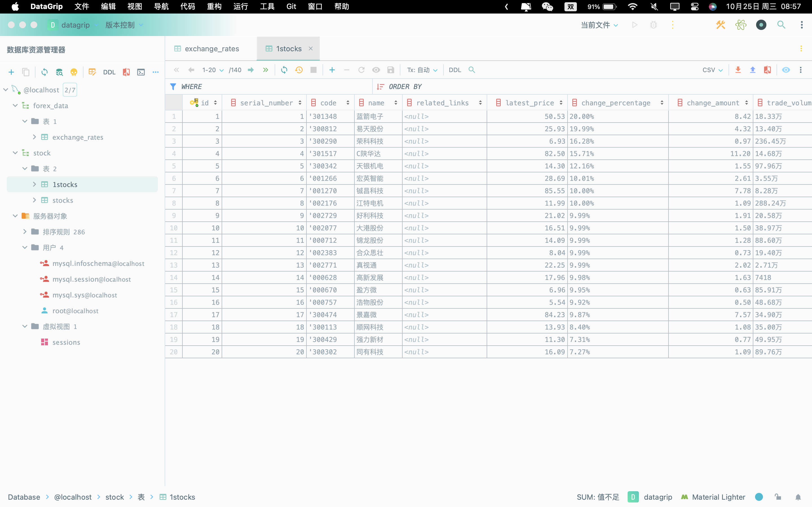The width and height of the screenshot is (812, 507).
Task: Click the filter icon beside WHERE
Action: pyautogui.click(x=173, y=87)
